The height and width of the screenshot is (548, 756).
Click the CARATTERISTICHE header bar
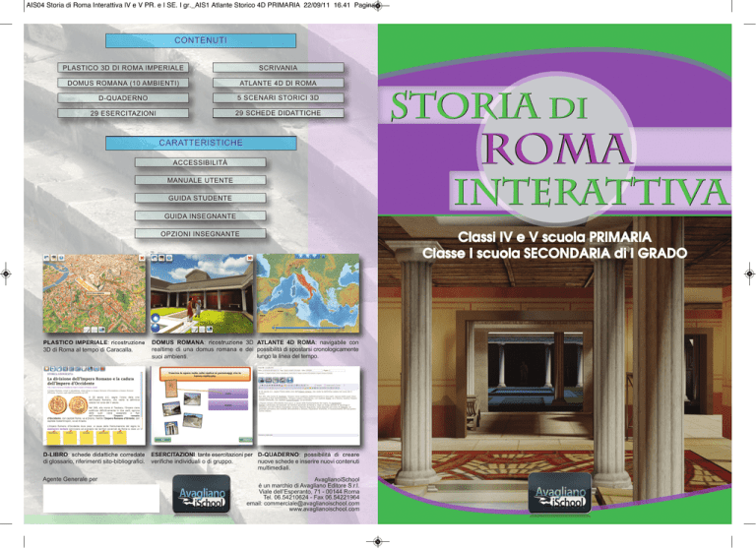pos(201,143)
